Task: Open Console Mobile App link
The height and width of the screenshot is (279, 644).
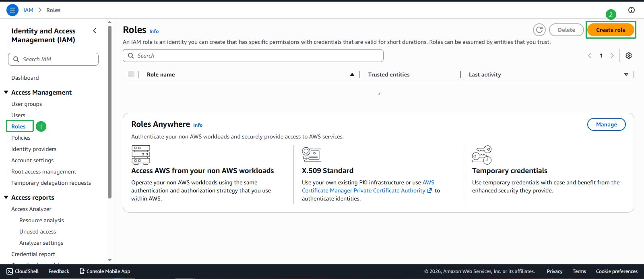Action: (105, 271)
